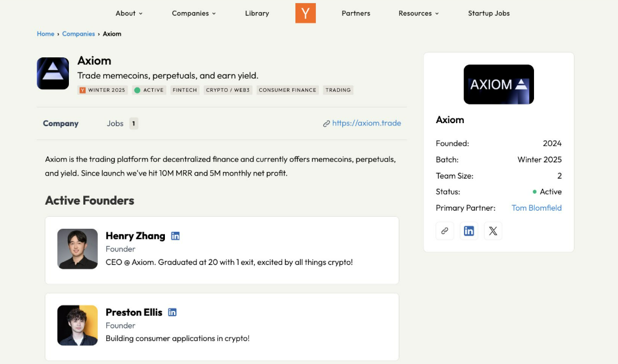Go to Home in the breadcrumb
Screen dimensions: 618x364
[x=45, y=34]
